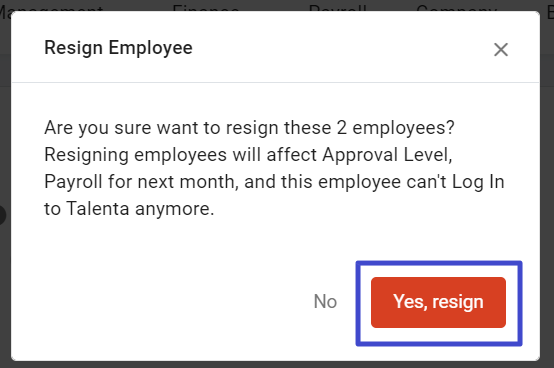Viewport: 554px width, 368px height.
Task: Close the Resign Employee dialog with X
Action: pyautogui.click(x=501, y=49)
